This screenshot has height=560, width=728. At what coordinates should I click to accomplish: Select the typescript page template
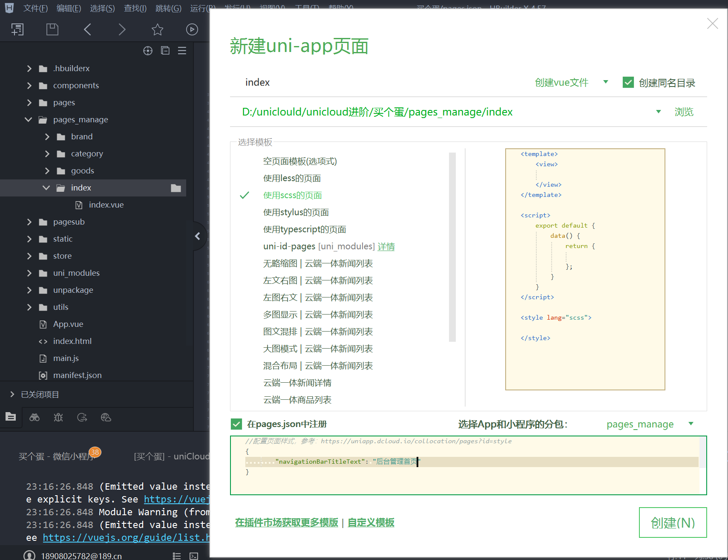point(305,229)
